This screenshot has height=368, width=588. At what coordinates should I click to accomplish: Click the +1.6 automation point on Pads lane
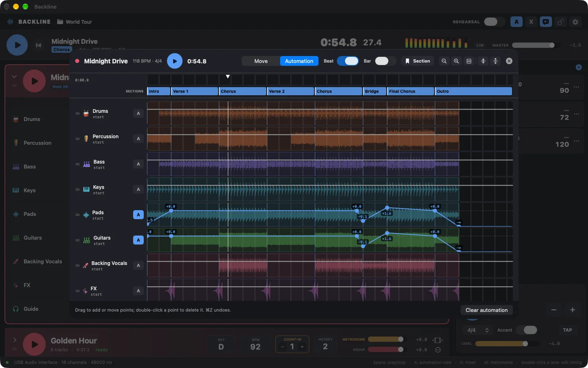(387, 208)
